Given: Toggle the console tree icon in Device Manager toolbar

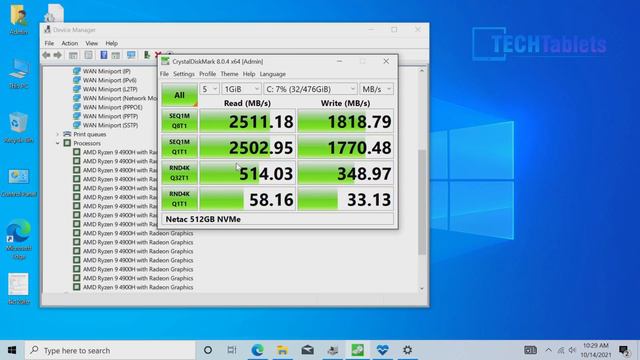Looking at the screenshot, I should (73, 55).
